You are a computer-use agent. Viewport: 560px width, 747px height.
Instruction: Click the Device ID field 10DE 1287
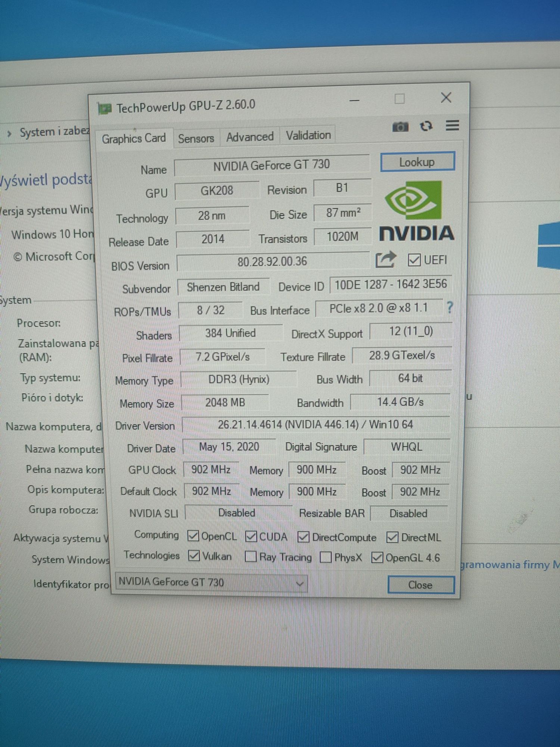tap(391, 285)
